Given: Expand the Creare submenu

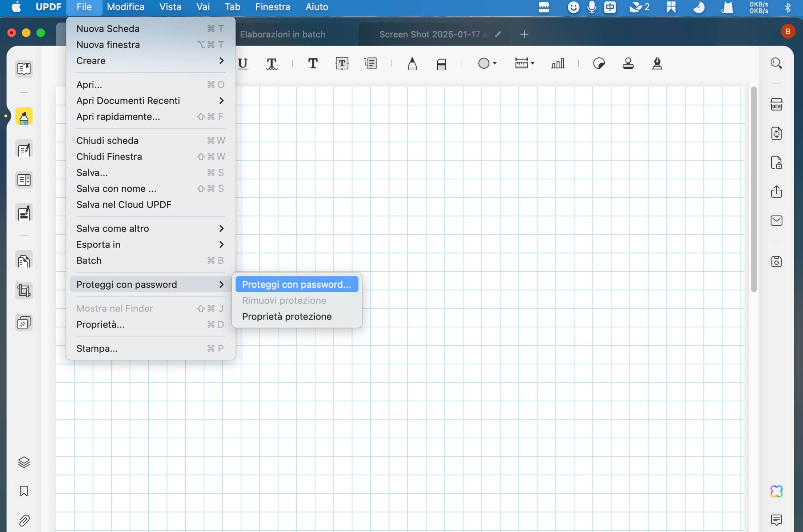Looking at the screenshot, I should 150,61.
